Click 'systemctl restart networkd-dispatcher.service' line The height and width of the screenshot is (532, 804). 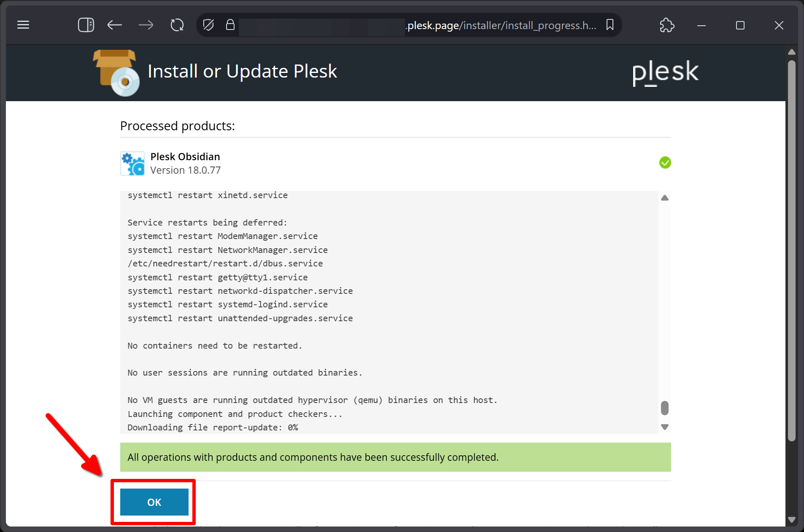tap(240, 291)
